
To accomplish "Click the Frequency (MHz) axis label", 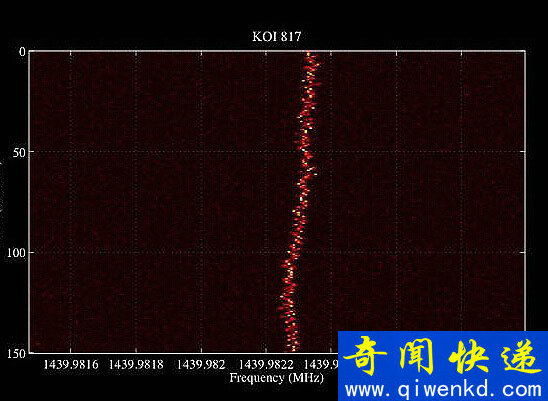I will point(276,378).
